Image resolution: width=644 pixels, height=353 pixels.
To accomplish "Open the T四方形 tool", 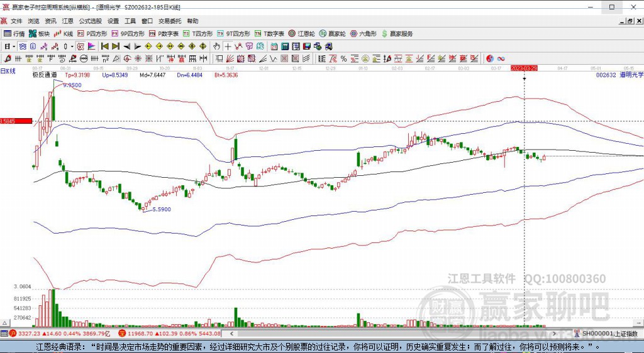I will pos(198,34).
